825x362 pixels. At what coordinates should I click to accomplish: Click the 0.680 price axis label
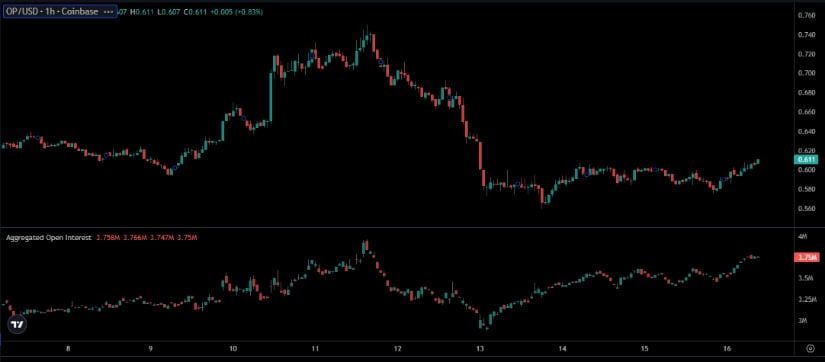click(807, 93)
